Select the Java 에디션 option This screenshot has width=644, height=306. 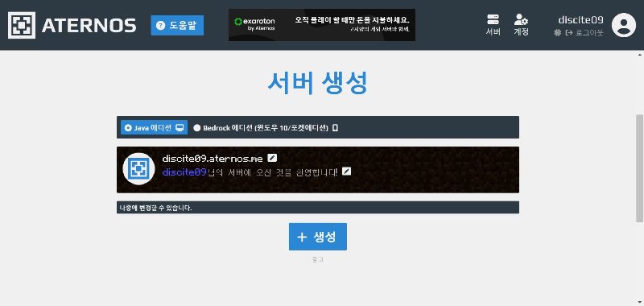click(x=154, y=127)
